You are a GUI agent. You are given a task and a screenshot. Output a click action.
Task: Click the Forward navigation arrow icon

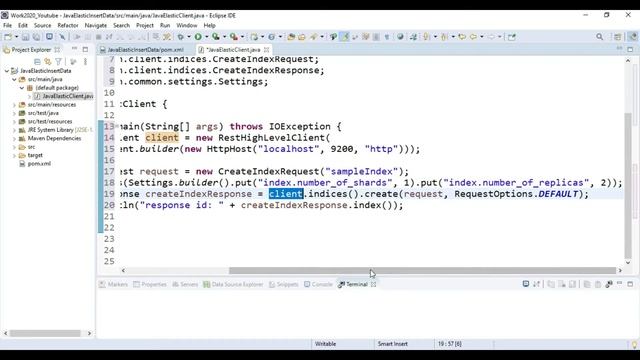click(491, 37)
